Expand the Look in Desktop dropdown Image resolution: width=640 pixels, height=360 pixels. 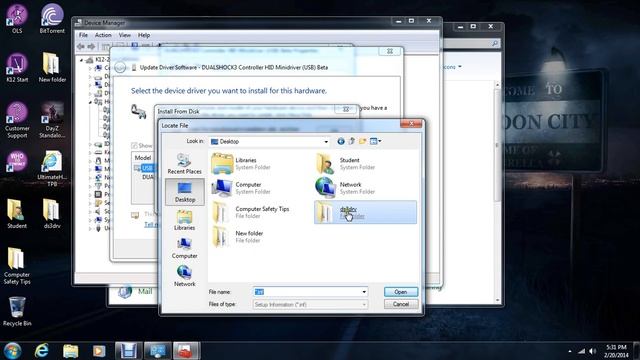click(326, 142)
